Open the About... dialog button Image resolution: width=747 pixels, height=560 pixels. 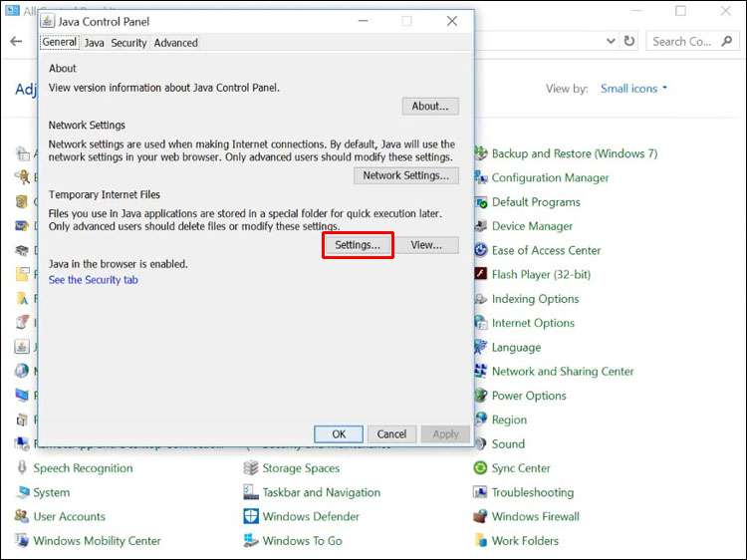430,107
